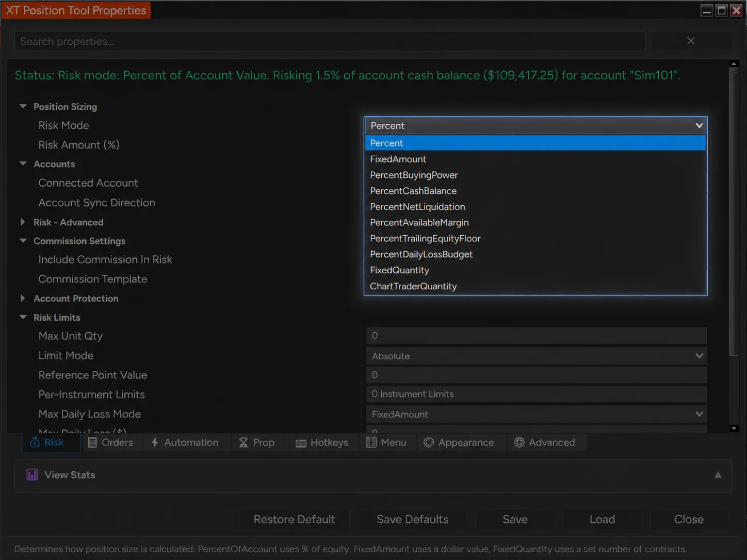Image resolution: width=747 pixels, height=560 pixels.
Task: Open the 0 Instrument Limits field
Action: click(537, 394)
